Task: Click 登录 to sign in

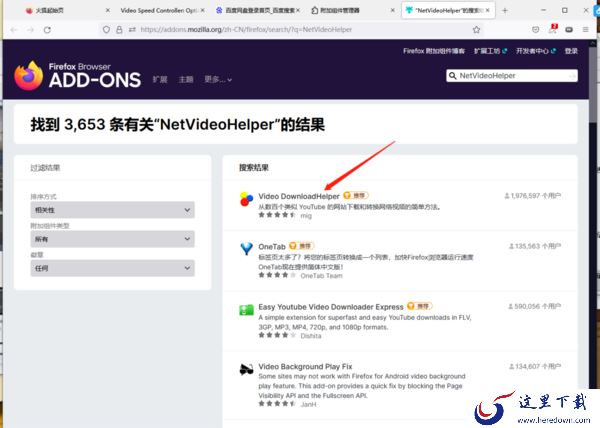Action: click(571, 51)
